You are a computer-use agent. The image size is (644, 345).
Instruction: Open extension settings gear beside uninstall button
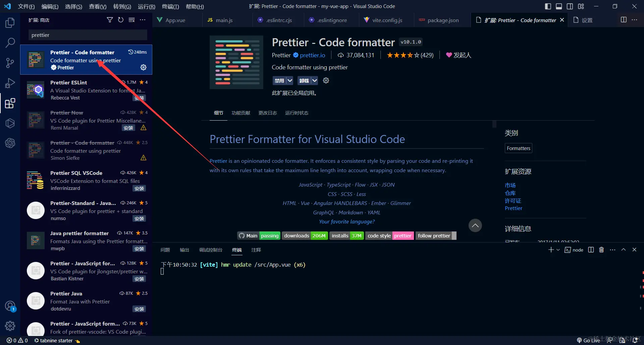pyautogui.click(x=326, y=80)
